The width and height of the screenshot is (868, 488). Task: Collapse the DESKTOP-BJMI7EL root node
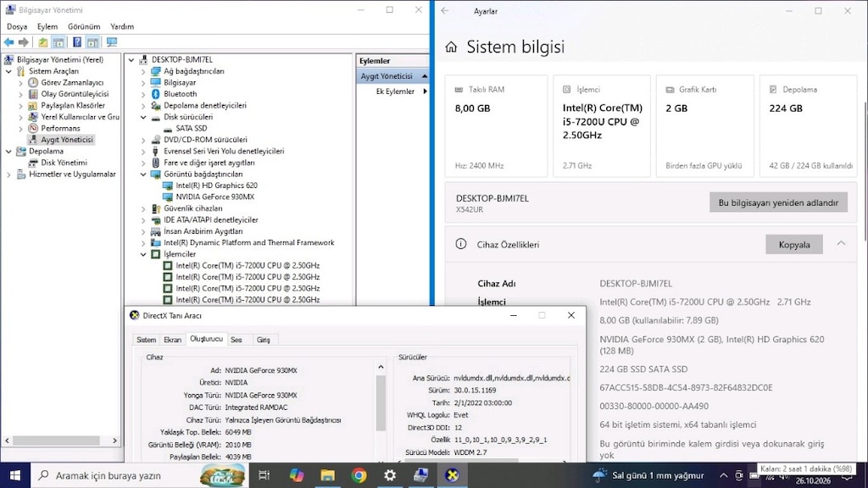(x=131, y=60)
